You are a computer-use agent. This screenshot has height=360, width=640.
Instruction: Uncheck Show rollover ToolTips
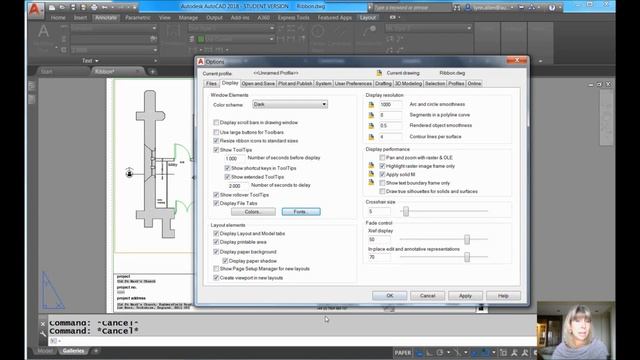coord(216,195)
